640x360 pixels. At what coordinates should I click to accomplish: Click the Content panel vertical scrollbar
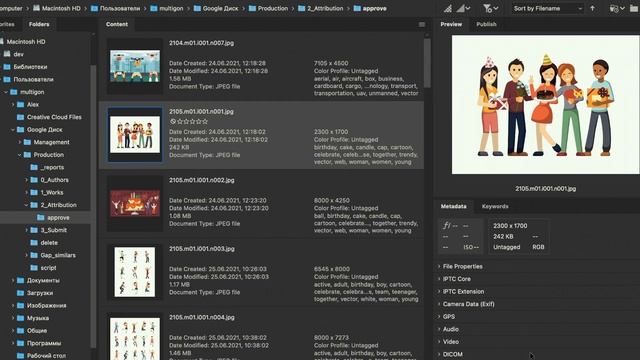427,63
